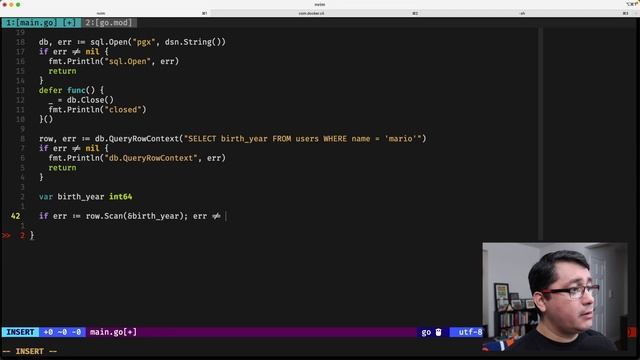
Task: Click the var birth_year int64 line
Action: (x=85, y=197)
